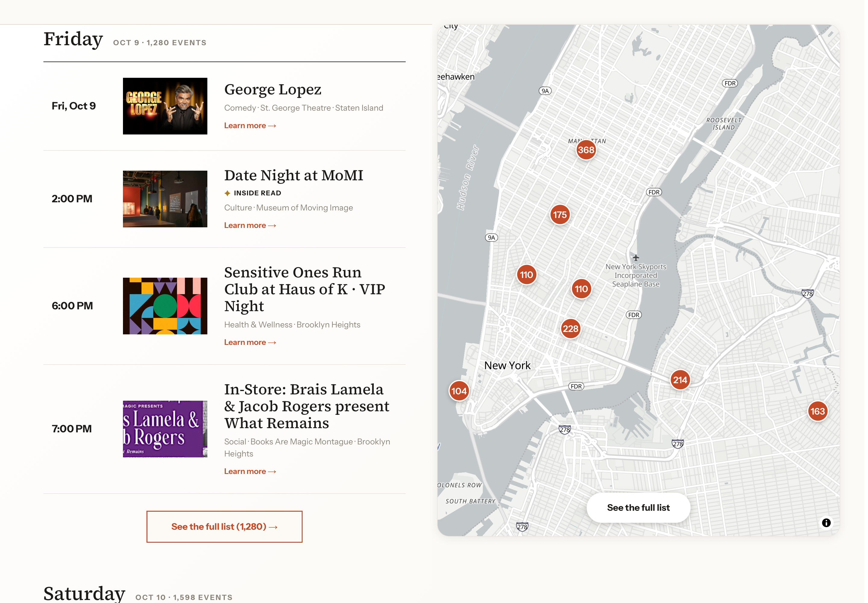
Task: Select the 175 events map cluster
Action: coord(559,215)
